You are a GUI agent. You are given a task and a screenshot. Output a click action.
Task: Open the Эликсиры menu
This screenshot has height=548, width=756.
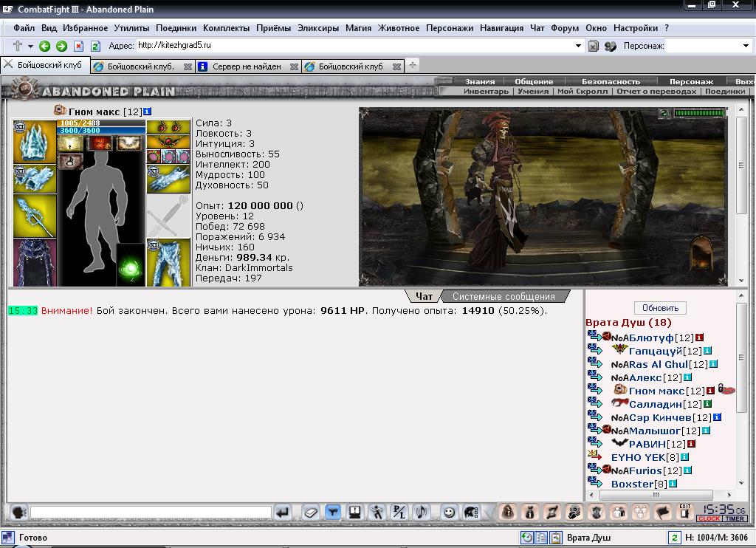[318, 28]
